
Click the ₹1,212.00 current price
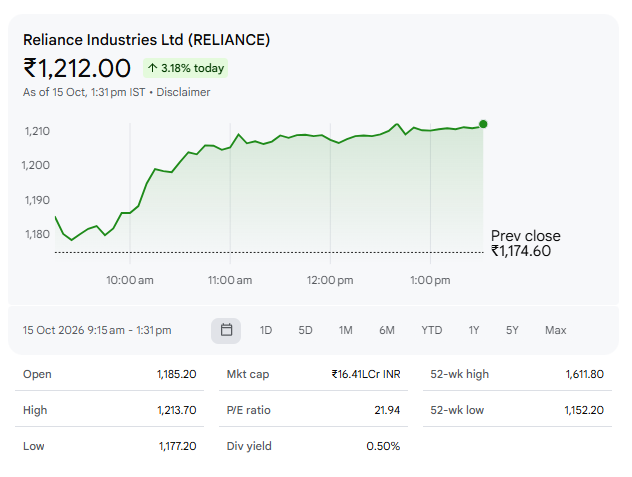point(77,68)
